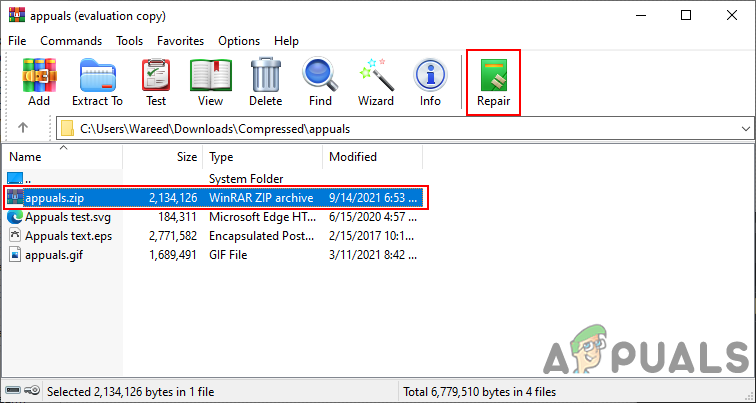This screenshot has height=403, width=756.
Task: Click modified date 3/11/2021 8:42
Action: point(373,255)
